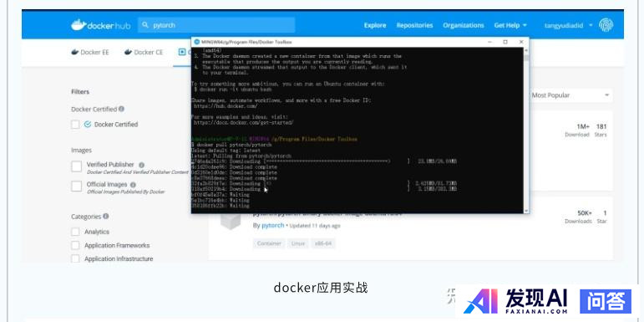644x322 pixels.
Task: Check the Analytics category
Action: (75, 232)
